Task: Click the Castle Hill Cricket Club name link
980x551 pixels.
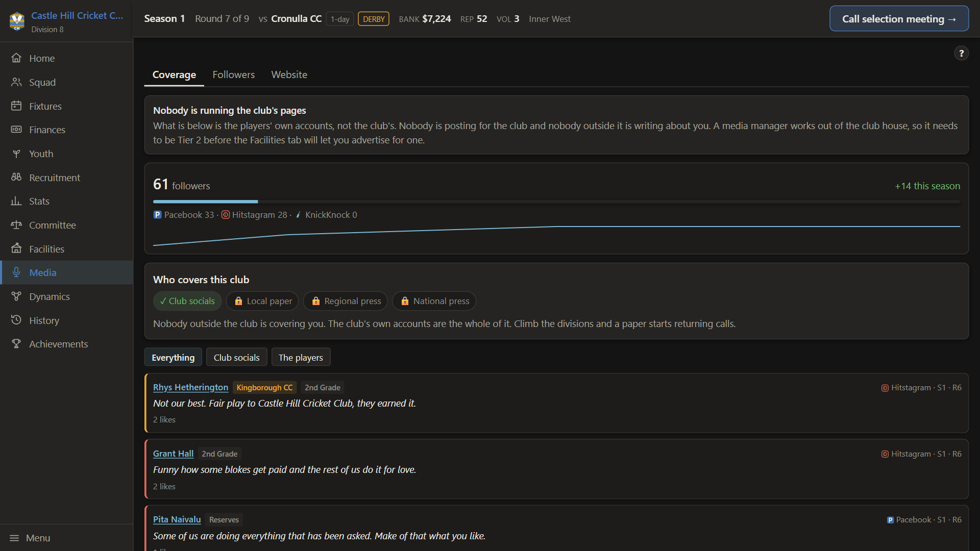Action: (x=77, y=16)
